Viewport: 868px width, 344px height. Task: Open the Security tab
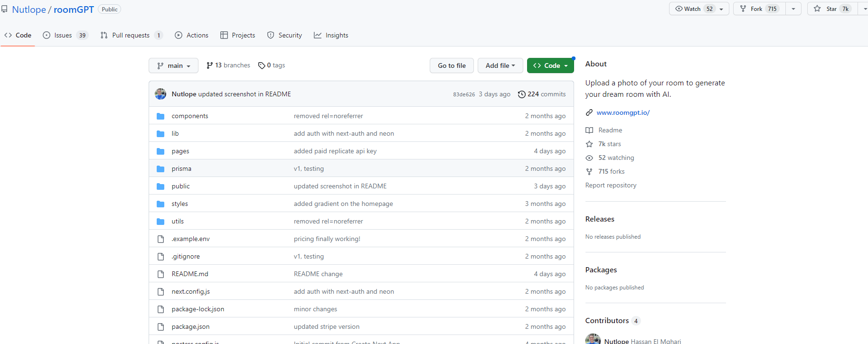click(x=284, y=35)
